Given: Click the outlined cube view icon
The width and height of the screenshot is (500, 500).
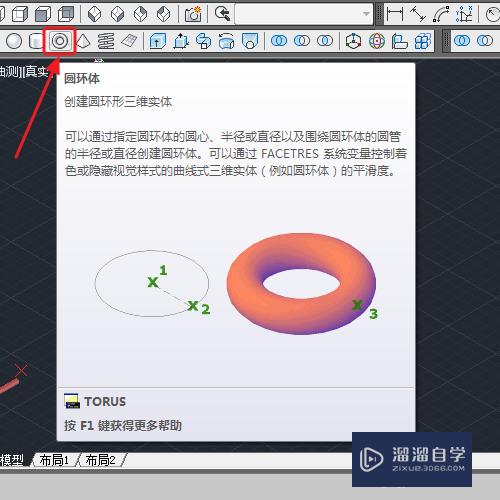Looking at the screenshot, I should [20, 14].
